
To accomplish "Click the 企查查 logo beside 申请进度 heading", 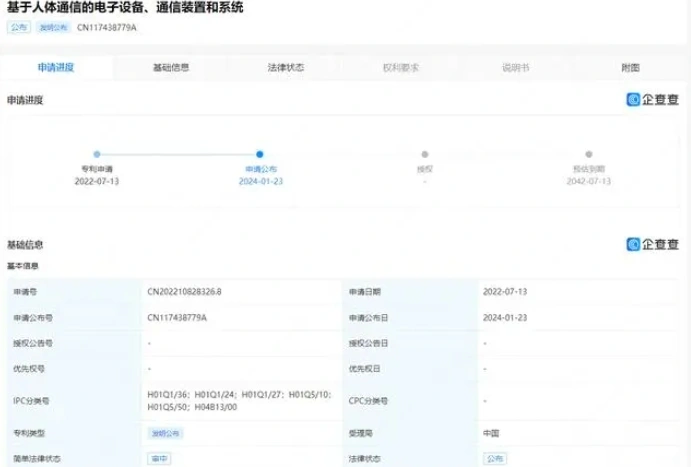I will coord(652,100).
